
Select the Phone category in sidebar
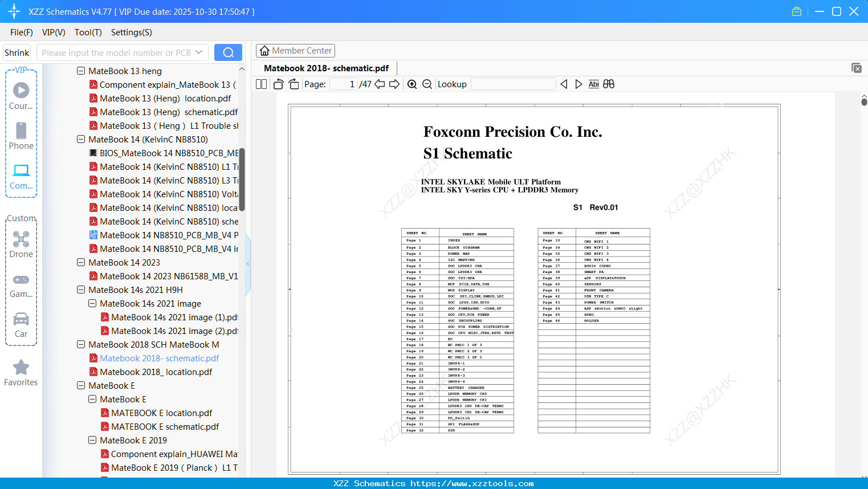click(x=21, y=136)
